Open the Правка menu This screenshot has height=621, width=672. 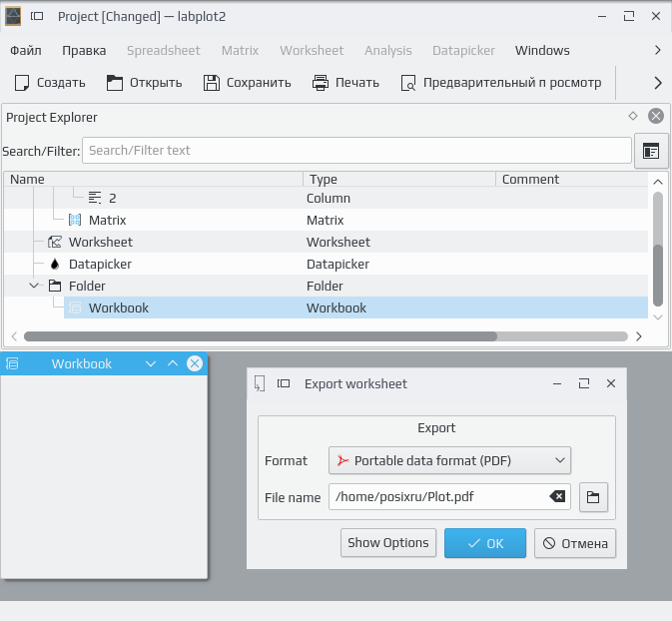click(x=84, y=51)
